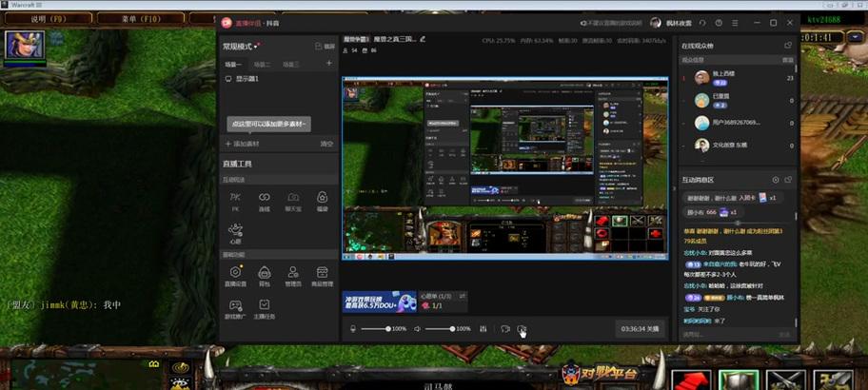Open 游戏推广 game promotion
The width and height of the screenshot is (868, 390).
coord(236,309)
